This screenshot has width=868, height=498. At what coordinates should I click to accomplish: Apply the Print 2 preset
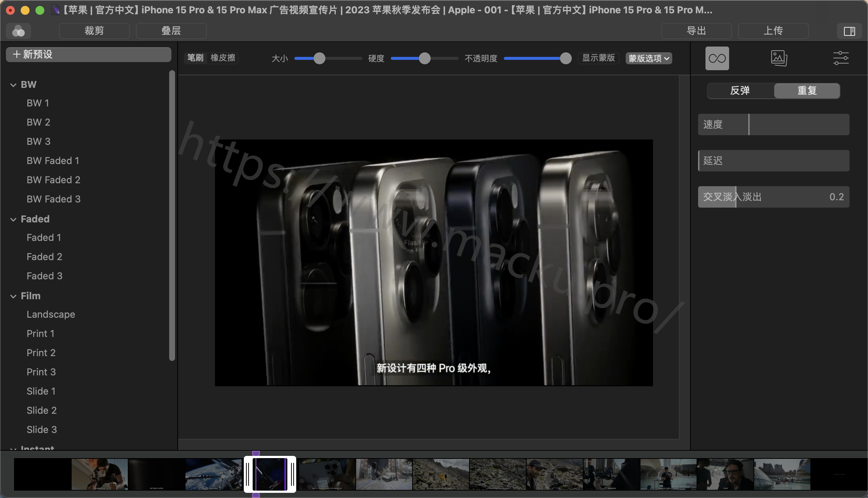41,353
